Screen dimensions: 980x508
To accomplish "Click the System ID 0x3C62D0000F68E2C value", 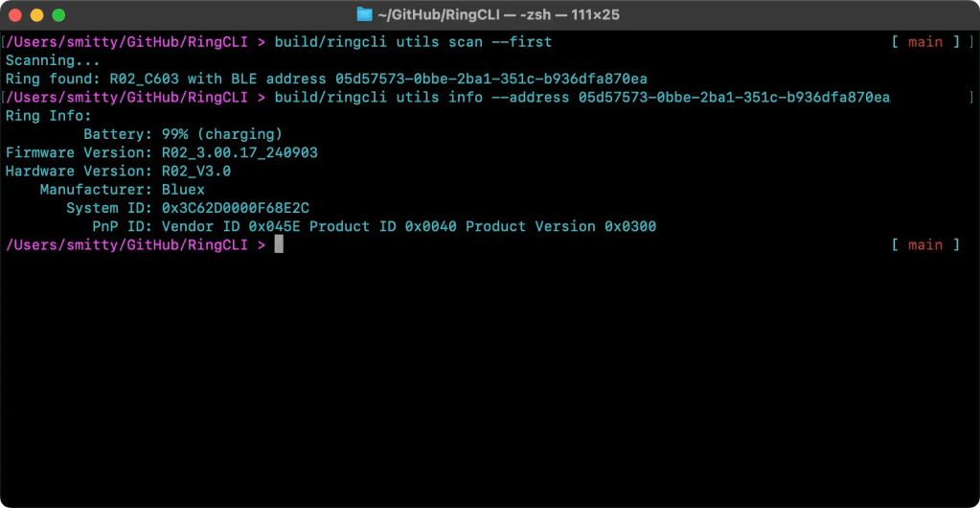I will point(235,208).
